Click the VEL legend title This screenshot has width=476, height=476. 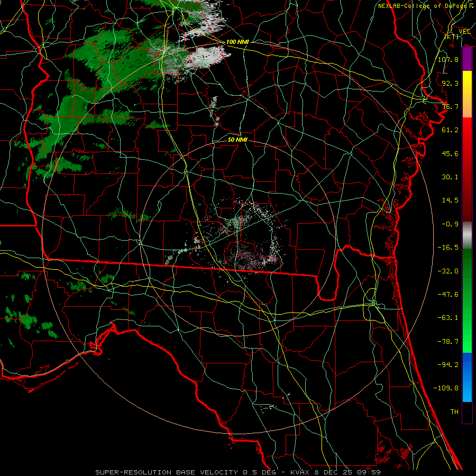coord(464,32)
